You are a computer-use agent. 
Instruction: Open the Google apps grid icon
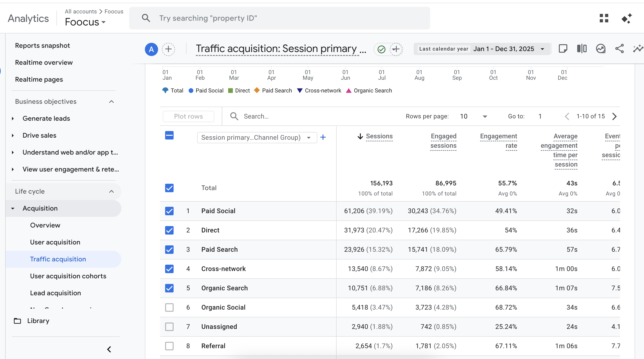tap(604, 18)
